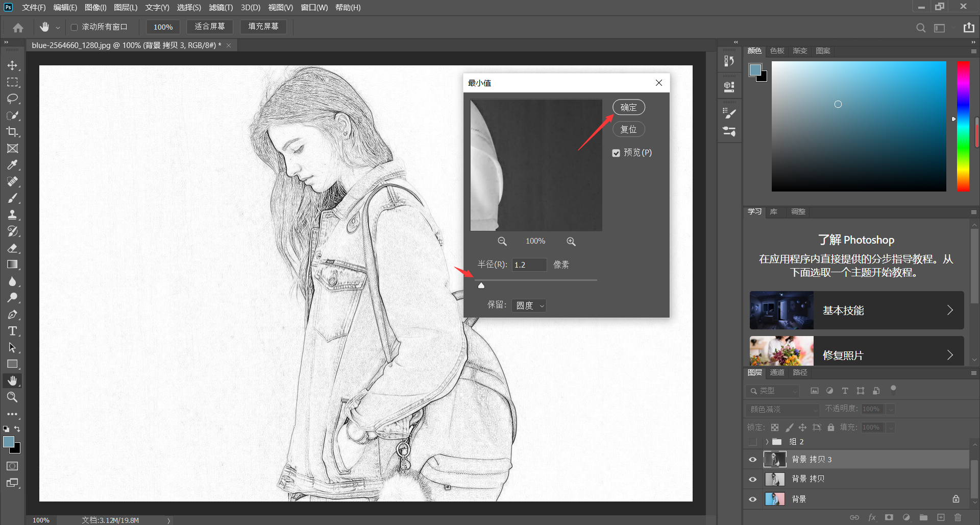
Task: Select the Clone Stamp tool
Action: pos(12,214)
